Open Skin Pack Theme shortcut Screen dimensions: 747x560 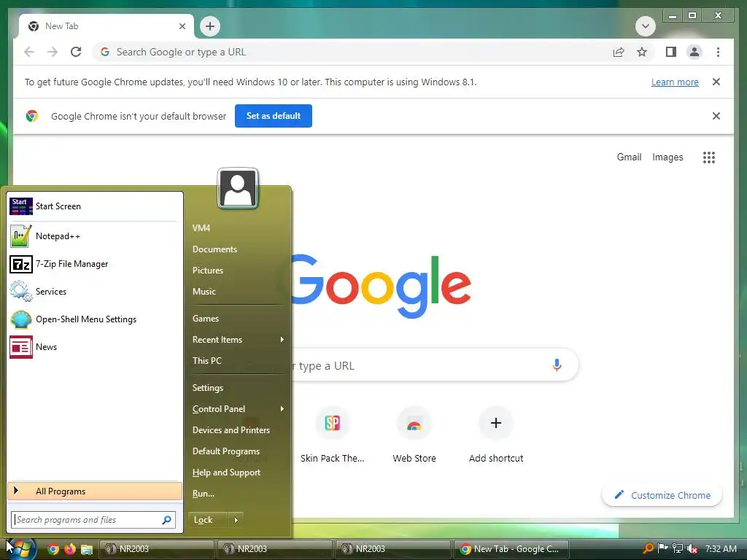[x=333, y=435]
